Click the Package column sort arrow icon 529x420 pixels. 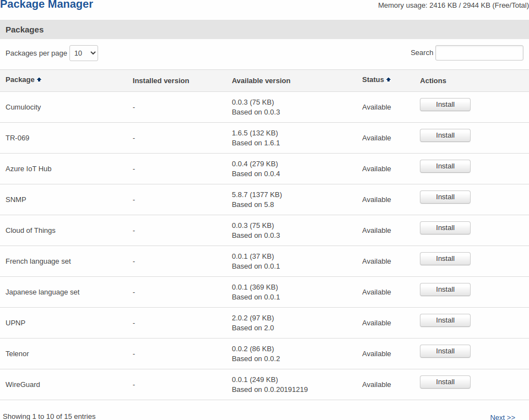click(x=39, y=80)
